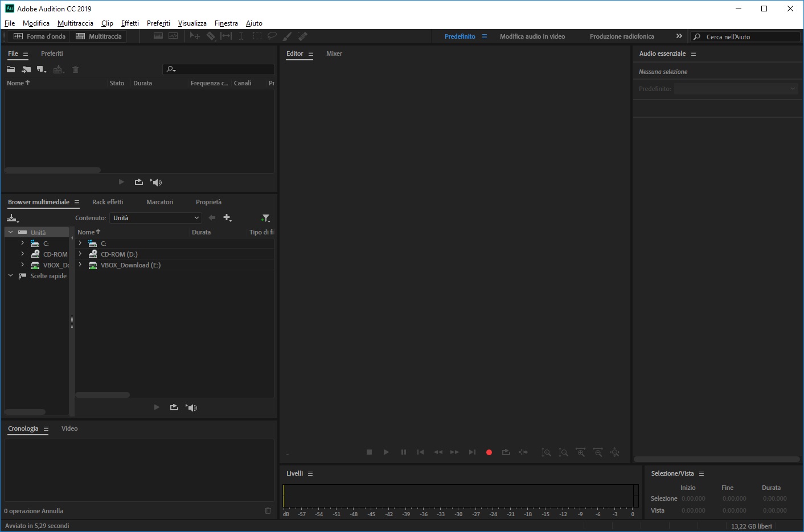Image resolution: width=804 pixels, height=532 pixels.
Task: Switch to Multitraccia view
Action: click(99, 36)
